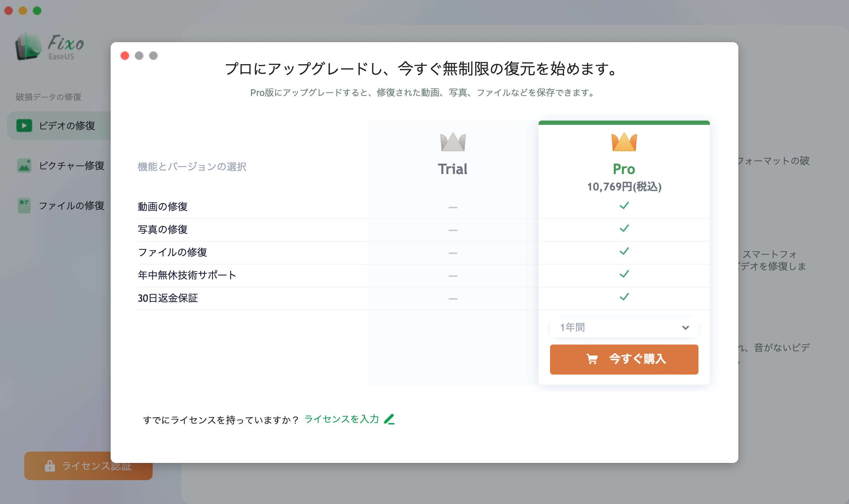Image resolution: width=849 pixels, height=504 pixels.
Task: Click the ビデオの修復 play icon
Action: (x=24, y=126)
